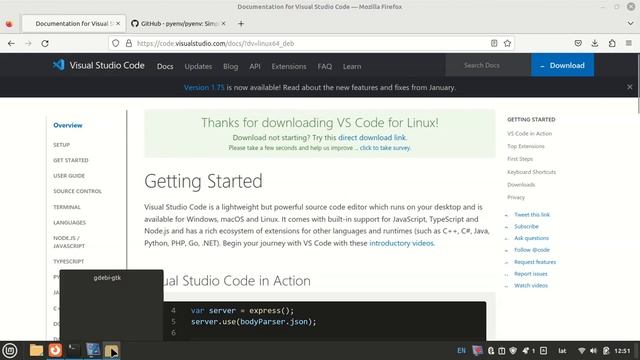
Task: Click the Subscribe link
Action: click(x=526, y=226)
